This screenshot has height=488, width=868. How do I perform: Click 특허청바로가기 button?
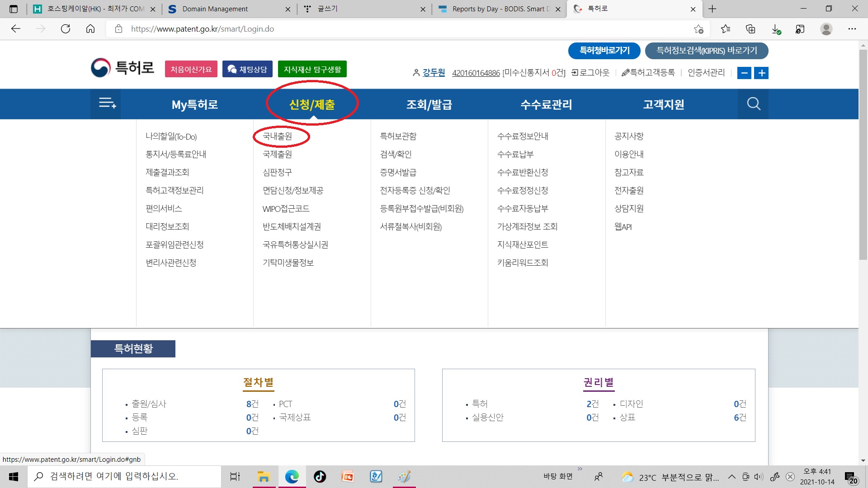point(604,51)
